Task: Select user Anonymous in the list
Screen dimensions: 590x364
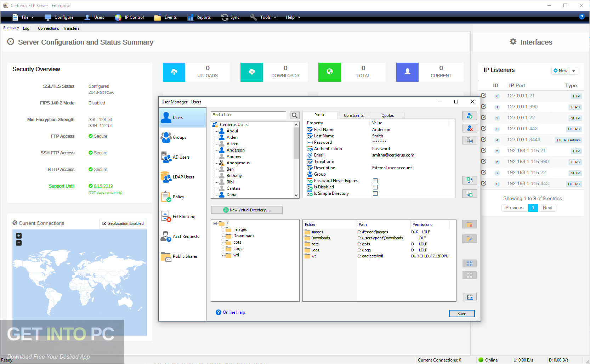Action: [238, 163]
